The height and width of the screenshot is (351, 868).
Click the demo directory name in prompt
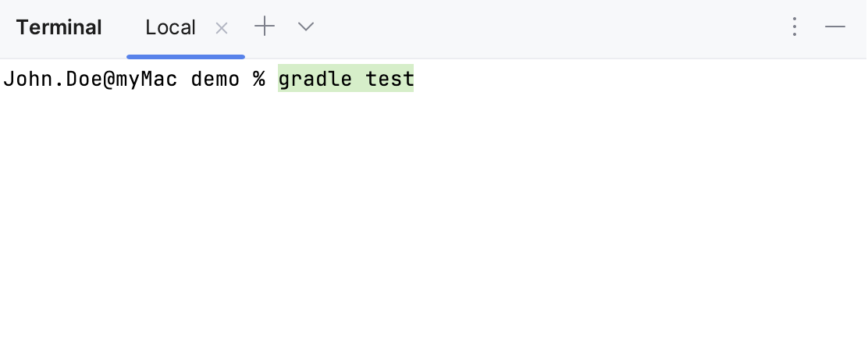point(215,80)
